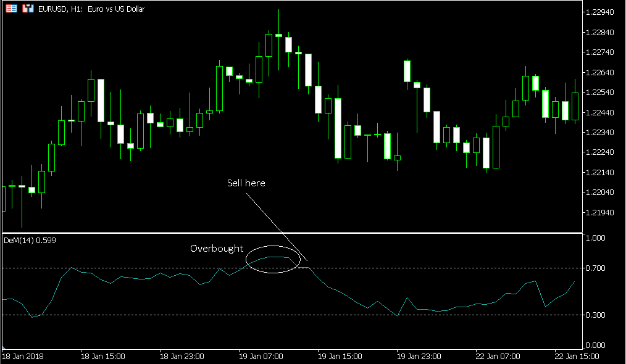
Task: Click the 1.000 DeMarker scale value
Action: [x=595, y=238]
